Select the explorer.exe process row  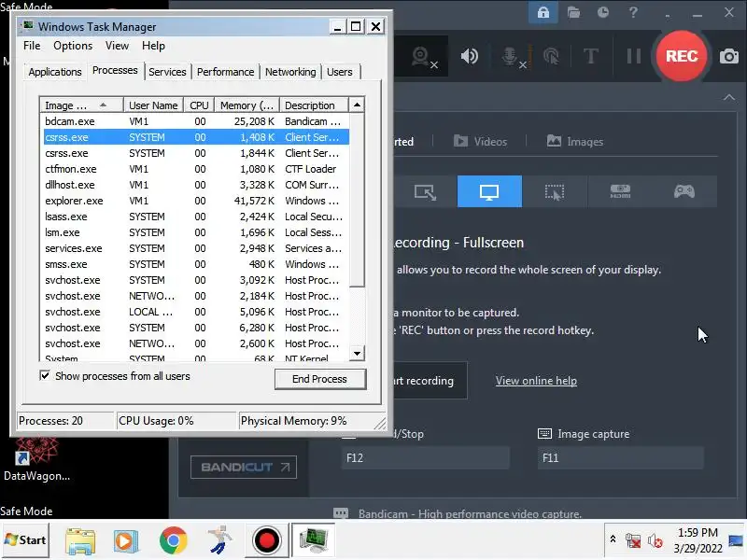(x=196, y=201)
